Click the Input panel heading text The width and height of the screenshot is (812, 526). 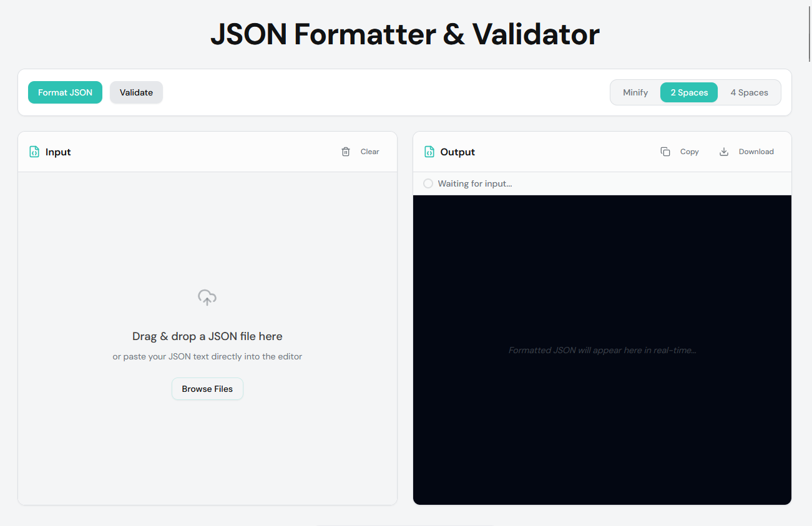[x=58, y=152]
